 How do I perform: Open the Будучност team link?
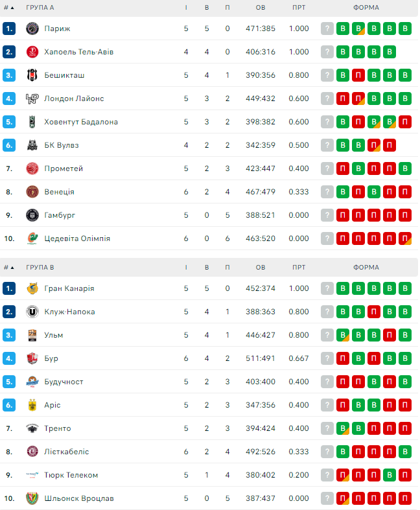[x=64, y=382]
